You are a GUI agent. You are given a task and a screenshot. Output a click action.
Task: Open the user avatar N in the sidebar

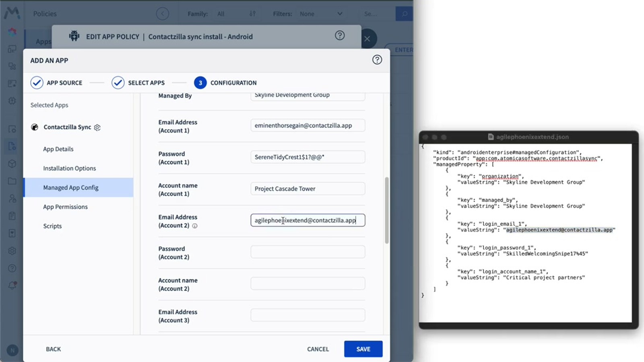pyautogui.click(x=12, y=350)
